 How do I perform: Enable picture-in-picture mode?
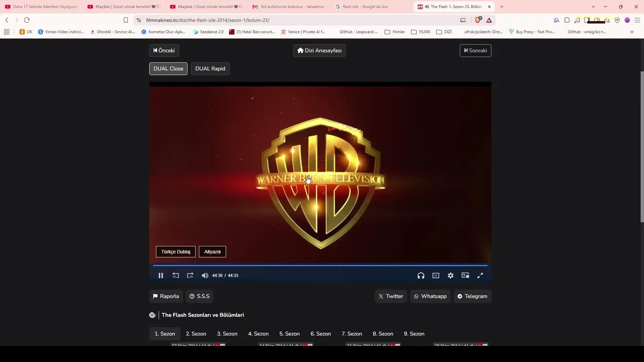(465, 276)
